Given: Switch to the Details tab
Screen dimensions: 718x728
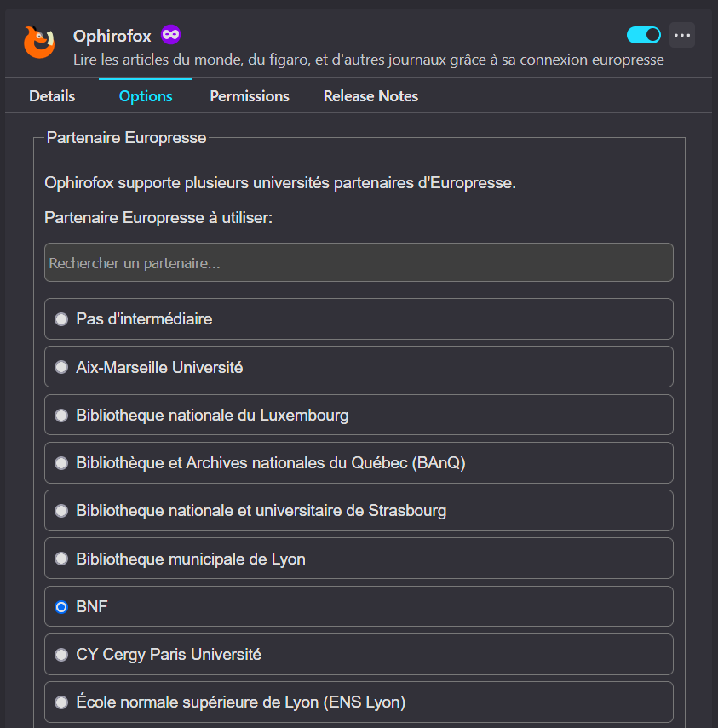Looking at the screenshot, I should pos(51,95).
